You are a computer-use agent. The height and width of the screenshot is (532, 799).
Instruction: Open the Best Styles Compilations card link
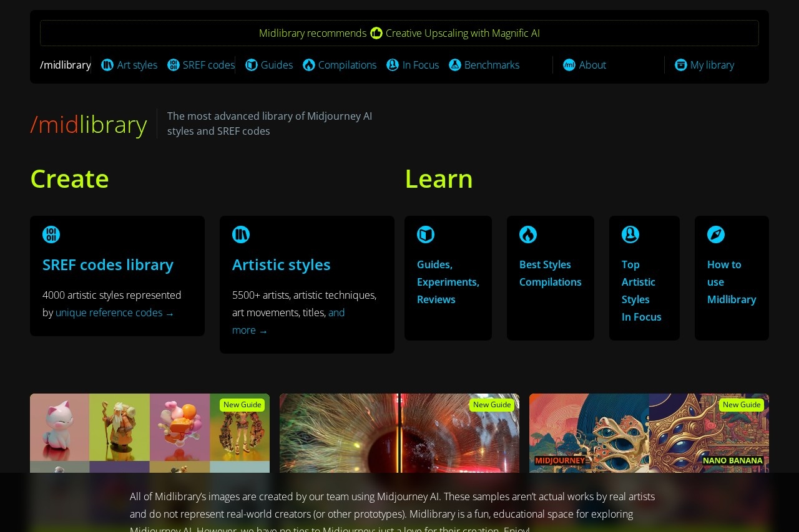[550, 273]
